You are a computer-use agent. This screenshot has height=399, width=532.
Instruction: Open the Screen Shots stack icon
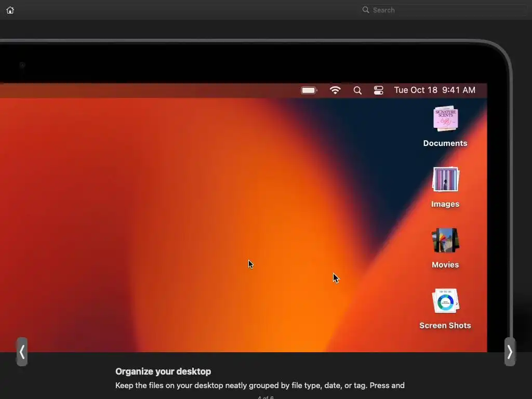coord(445,301)
